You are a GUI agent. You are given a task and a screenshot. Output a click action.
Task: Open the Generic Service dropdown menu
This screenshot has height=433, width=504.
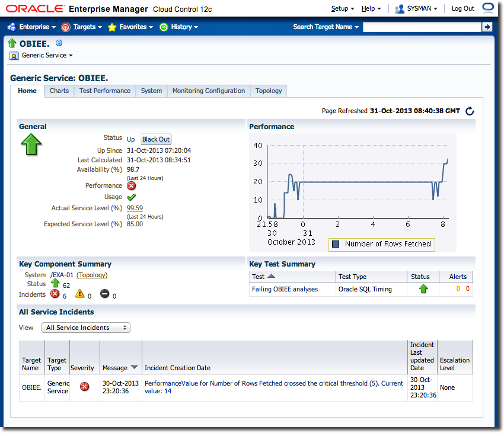click(47, 56)
